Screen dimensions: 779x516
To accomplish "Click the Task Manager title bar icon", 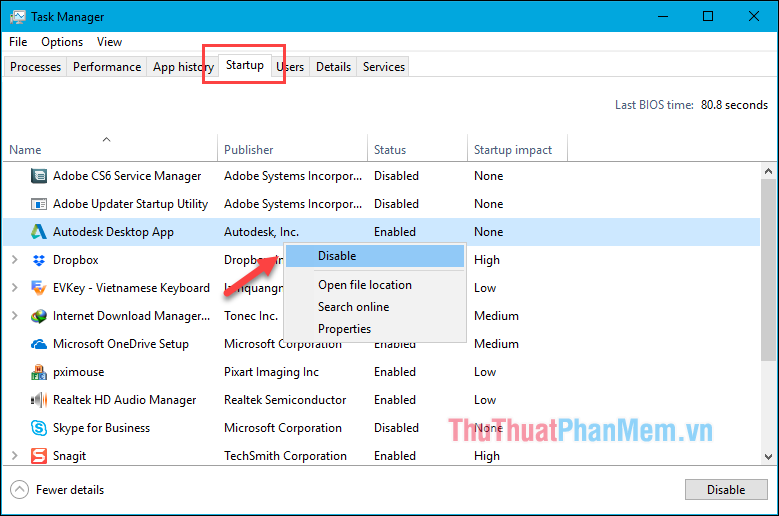I will coord(17,17).
